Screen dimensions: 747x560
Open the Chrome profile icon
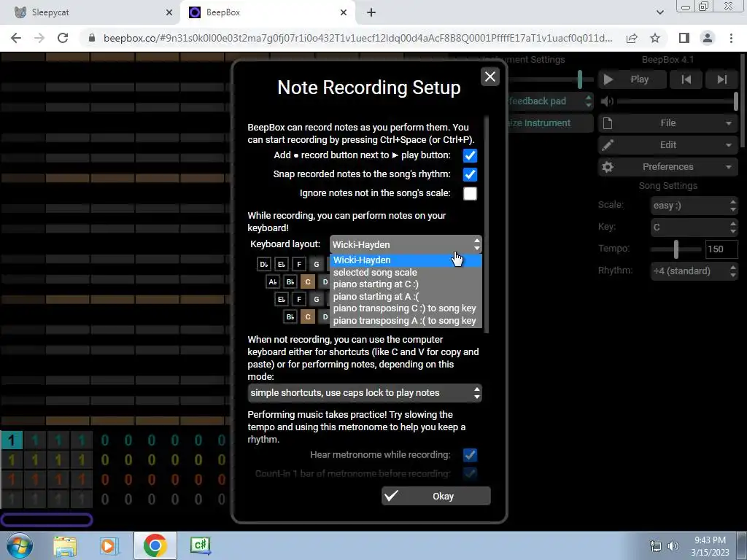tap(708, 38)
